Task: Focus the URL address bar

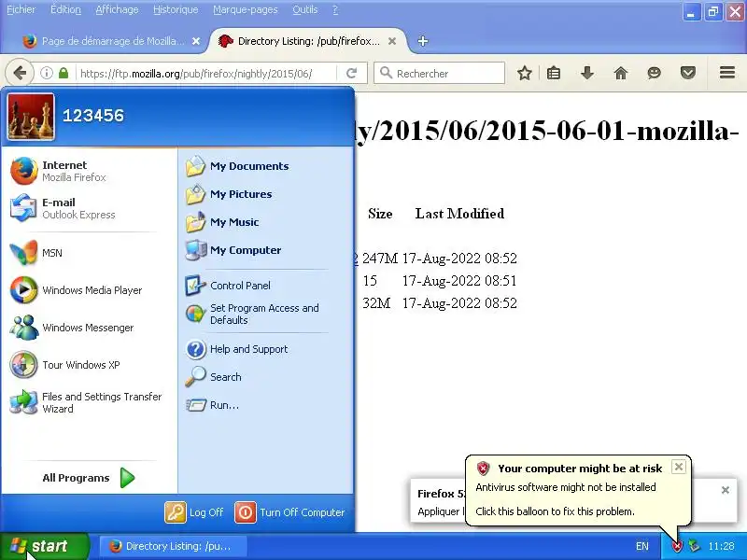Action: click(195, 74)
